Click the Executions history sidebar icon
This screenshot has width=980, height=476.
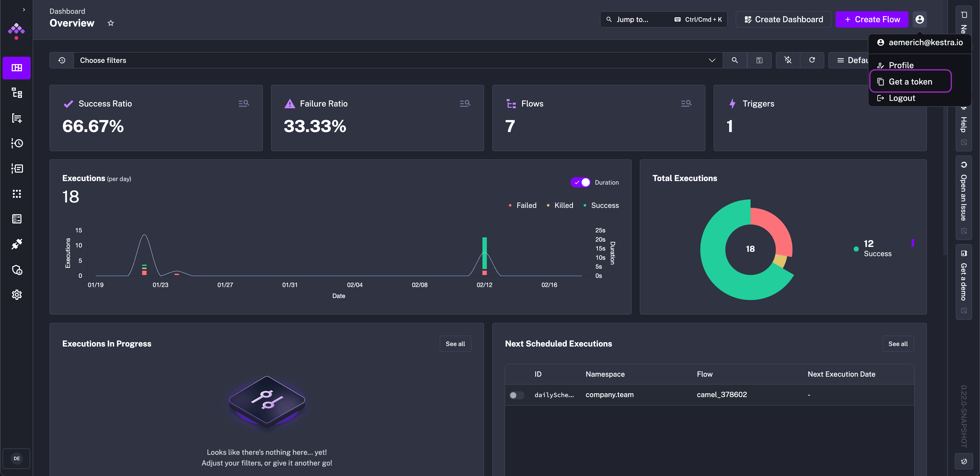(17, 143)
